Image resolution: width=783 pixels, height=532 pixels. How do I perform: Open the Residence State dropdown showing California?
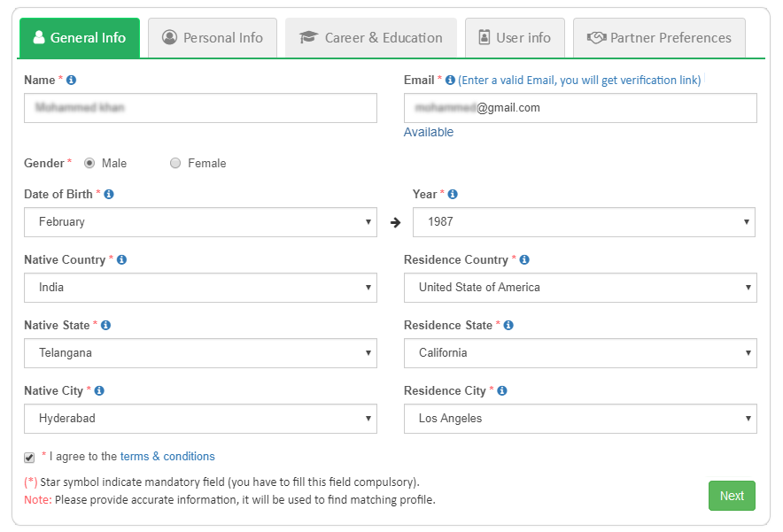[x=580, y=353]
